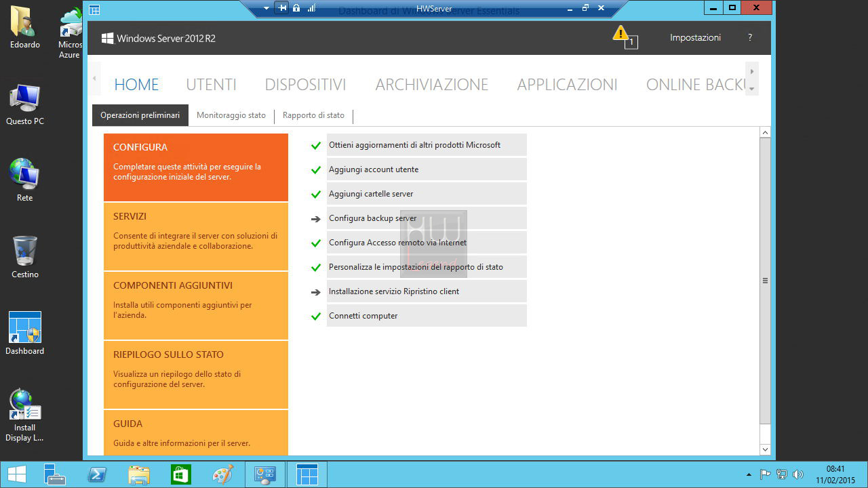Screen dimensions: 868x488
Task: Click content scrollbar down arrow
Action: 766,449
